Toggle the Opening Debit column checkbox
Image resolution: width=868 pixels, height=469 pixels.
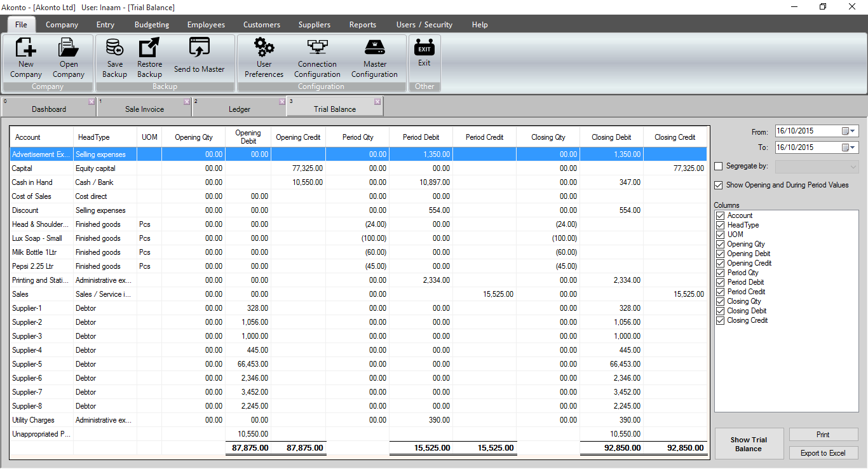720,254
